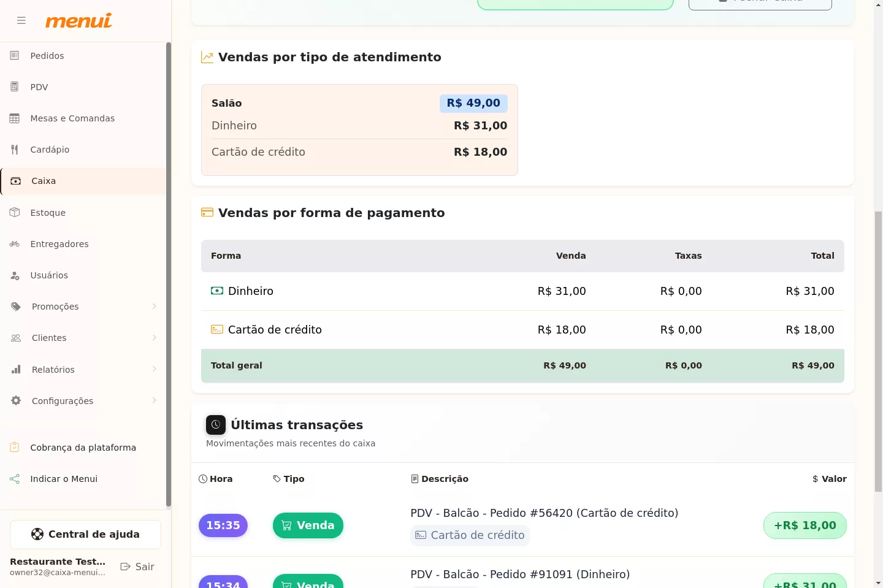Click the tag icon in Tipo header
Image resolution: width=883 pixels, height=588 pixels.
(x=277, y=479)
